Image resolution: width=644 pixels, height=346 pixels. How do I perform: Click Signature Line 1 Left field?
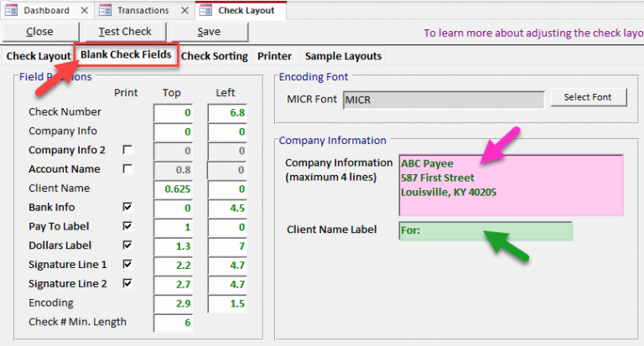coord(227,266)
